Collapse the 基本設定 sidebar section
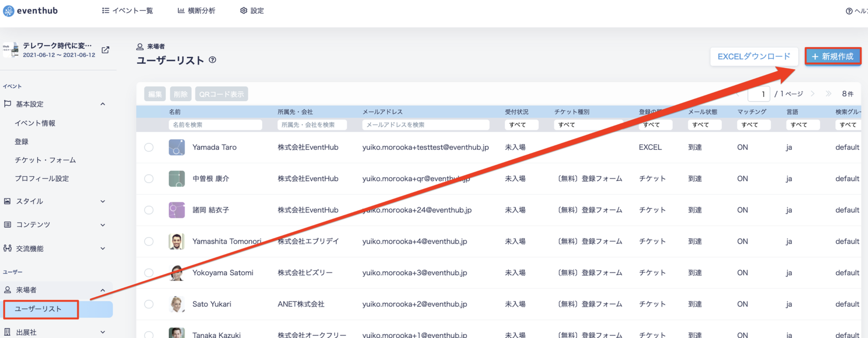This screenshot has width=868, height=338. click(103, 104)
